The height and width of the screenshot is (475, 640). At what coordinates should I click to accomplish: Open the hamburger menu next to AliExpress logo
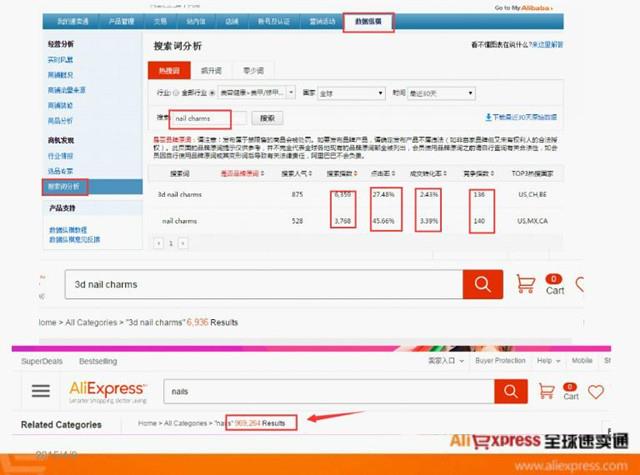pos(41,391)
